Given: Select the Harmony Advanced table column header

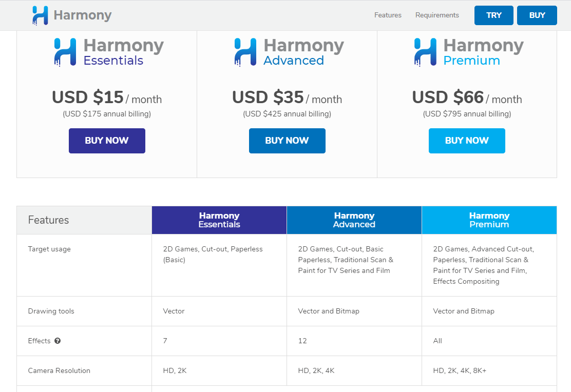Looking at the screenshot, I should (354, 220).
